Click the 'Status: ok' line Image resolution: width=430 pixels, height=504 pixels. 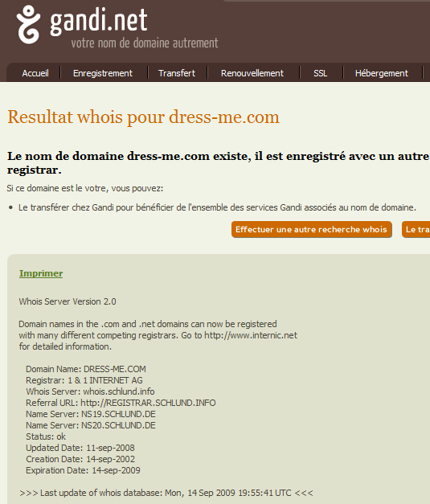46,436
